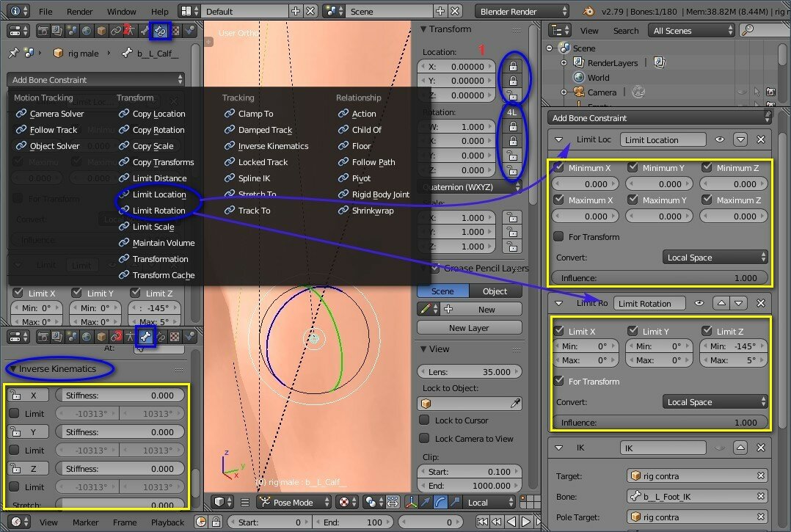Screen dimensions: 791x532
Task: Click the X Stiffness slider
Action: coord(120,396)
